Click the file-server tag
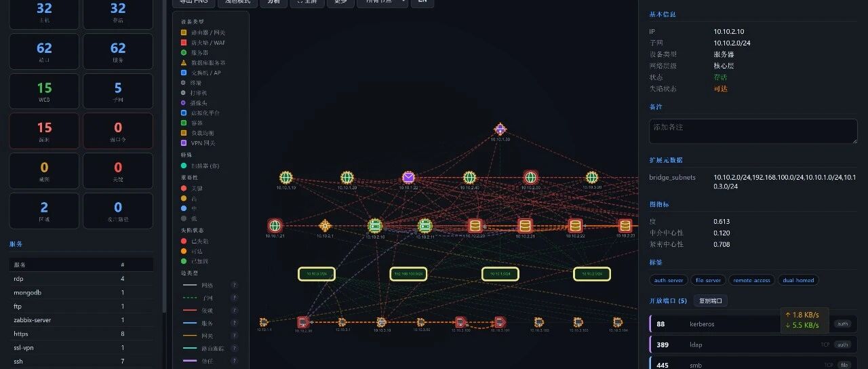This screenshot has height=369, width=868. point(708,280)
